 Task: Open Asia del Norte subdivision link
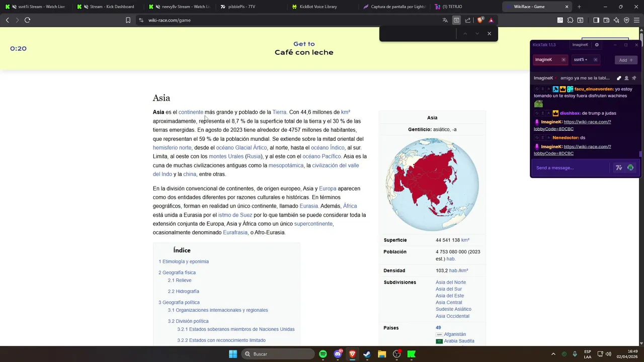click(451, 283)
